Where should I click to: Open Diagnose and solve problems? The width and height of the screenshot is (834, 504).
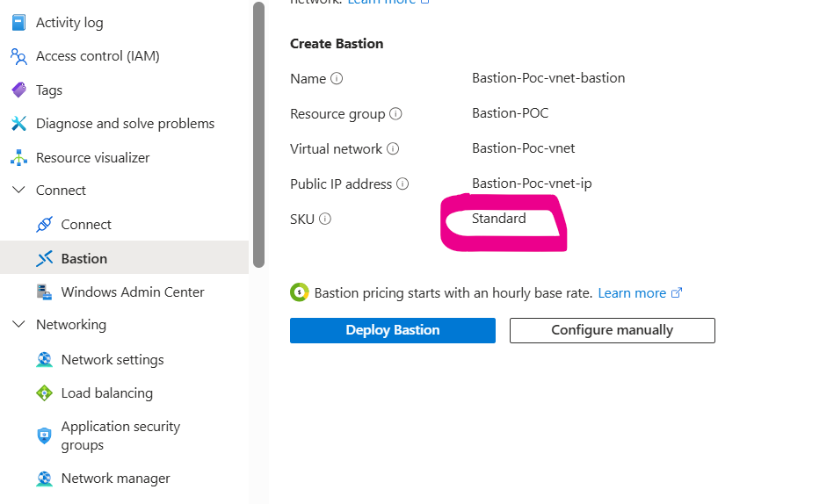coord(125,124)
